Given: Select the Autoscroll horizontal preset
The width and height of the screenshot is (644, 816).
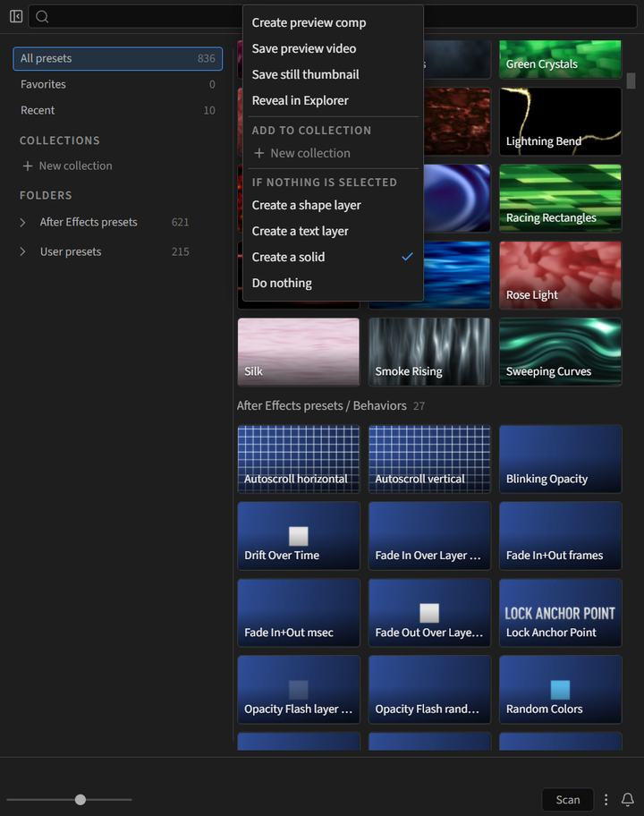Looking at the screenshot, I should [x=299, y=459].
